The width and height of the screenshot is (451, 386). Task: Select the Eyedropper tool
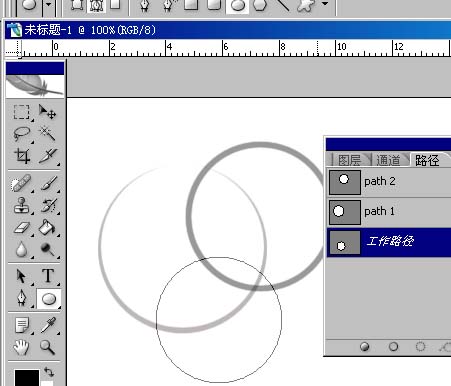48,325
